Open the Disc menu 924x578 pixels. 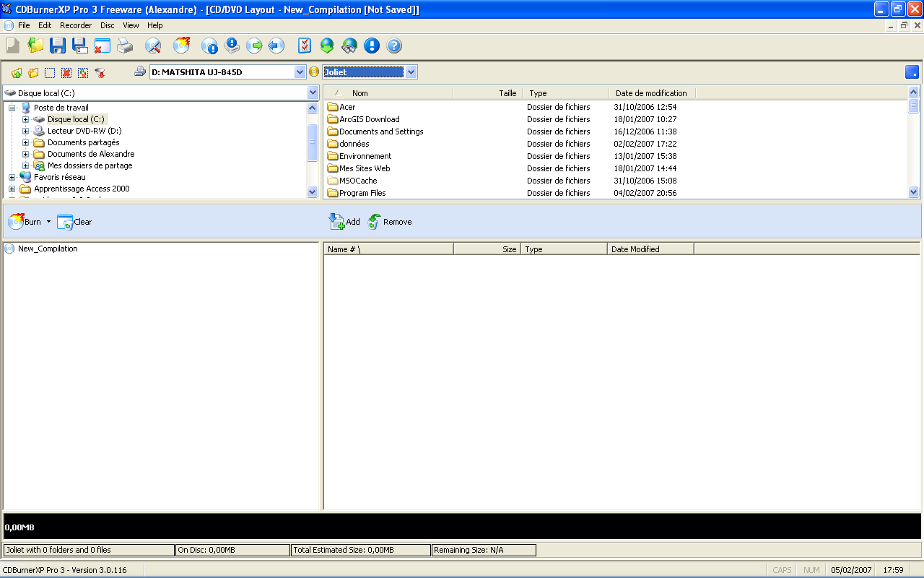pos(108,25)
